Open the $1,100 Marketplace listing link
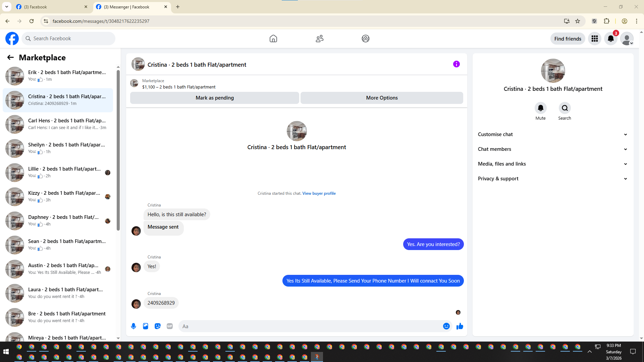Viewport: 644px width, 362px height. click(x=179, y=87)
